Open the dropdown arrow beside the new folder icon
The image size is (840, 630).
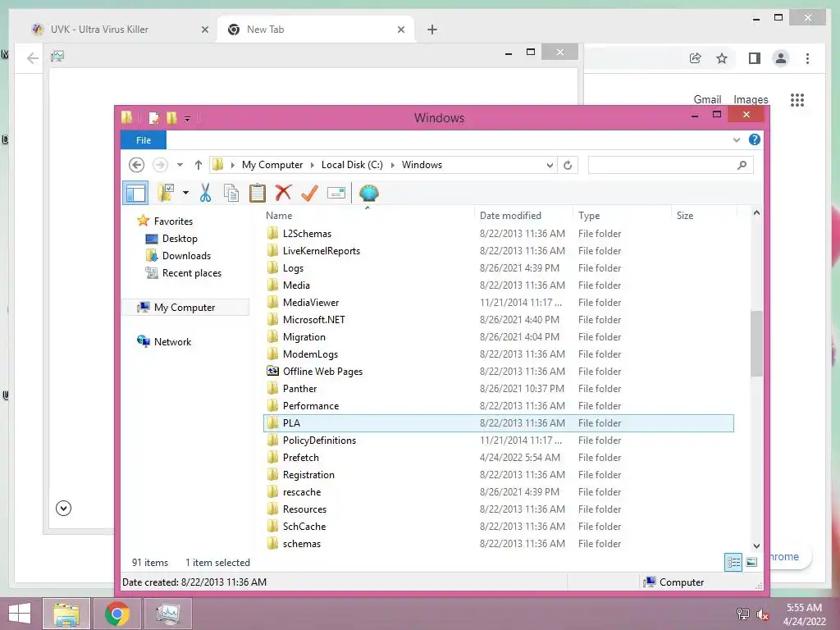tap(185, 193)
